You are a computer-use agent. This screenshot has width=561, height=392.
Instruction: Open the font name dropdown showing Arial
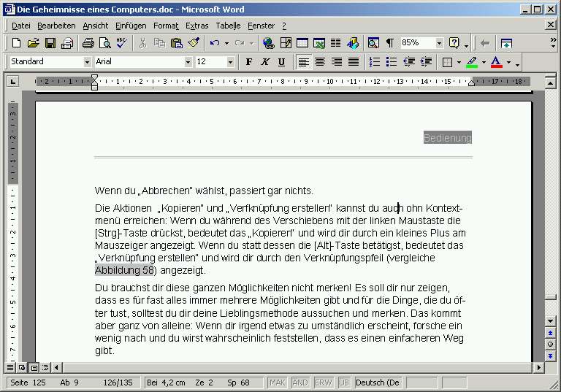pos(188,62)
